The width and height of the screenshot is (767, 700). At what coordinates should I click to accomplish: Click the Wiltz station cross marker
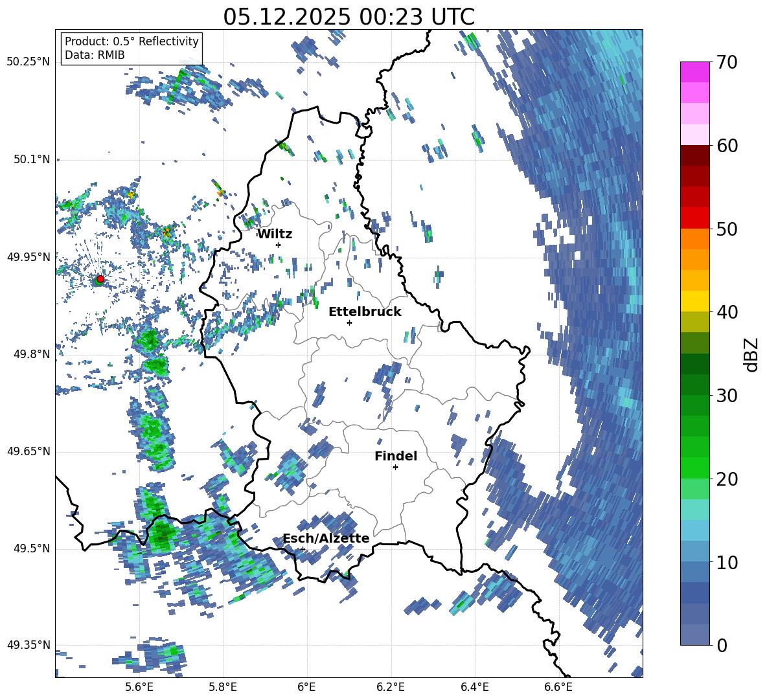coord(279,245)
